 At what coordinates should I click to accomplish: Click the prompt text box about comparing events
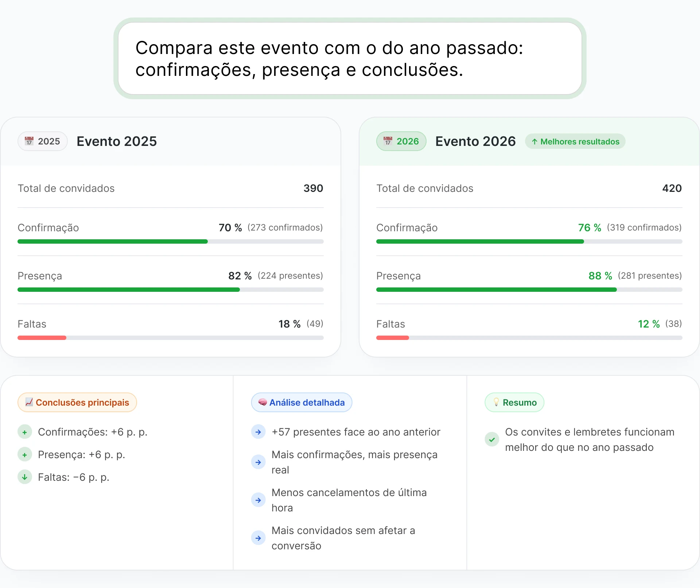tap(350, 58)
